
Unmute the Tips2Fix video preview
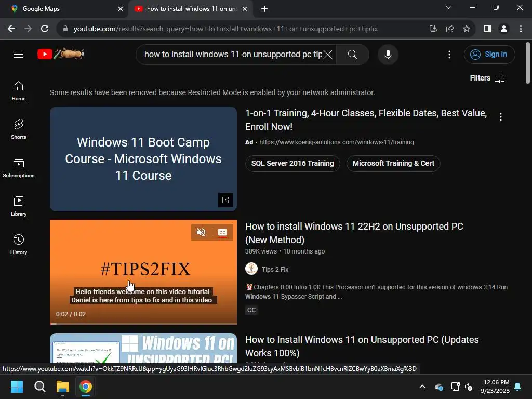click(x=201, y=232)
